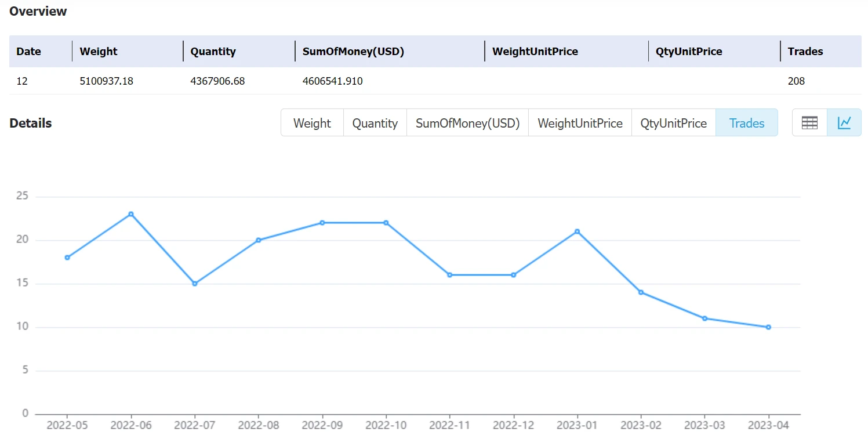Select the Weight tab

coord(312,123)
